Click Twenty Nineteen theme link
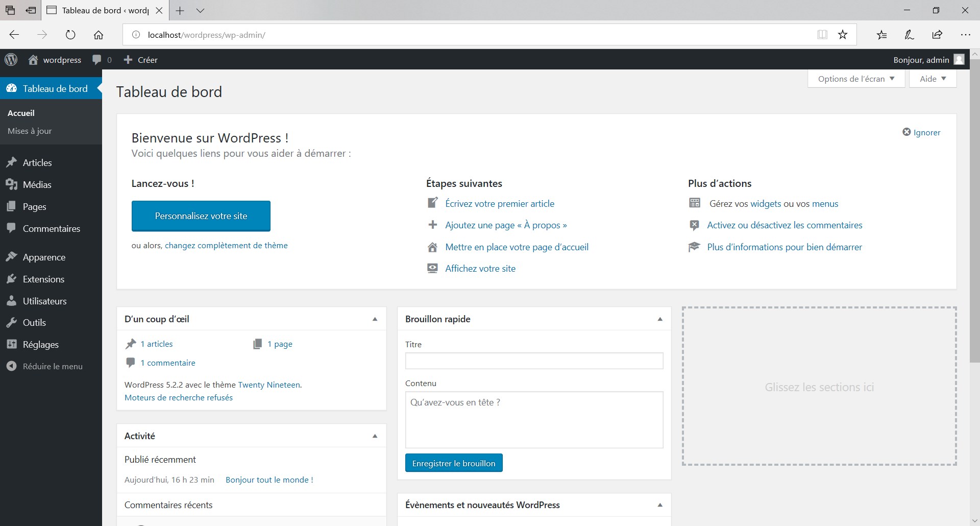 (x=269, y=385)
